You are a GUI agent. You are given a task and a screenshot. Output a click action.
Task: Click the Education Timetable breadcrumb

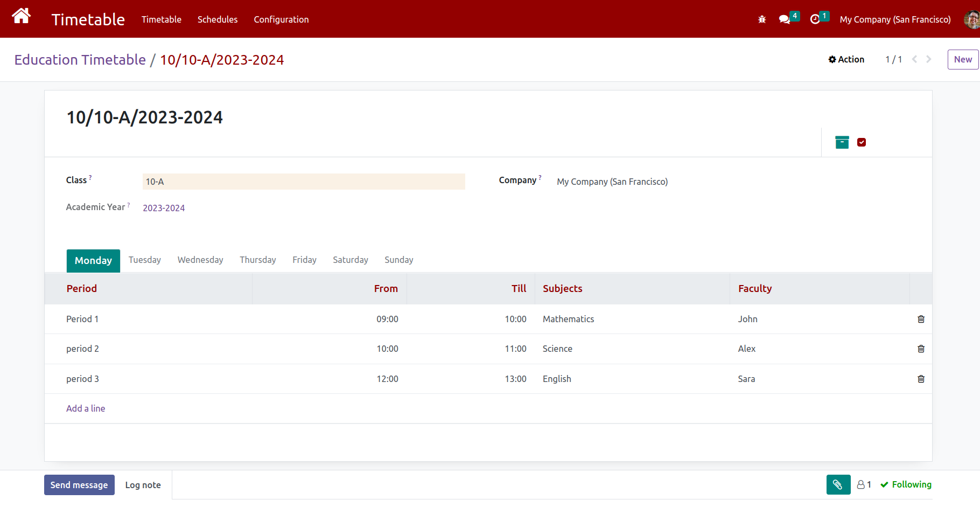(x=80, y=59)
